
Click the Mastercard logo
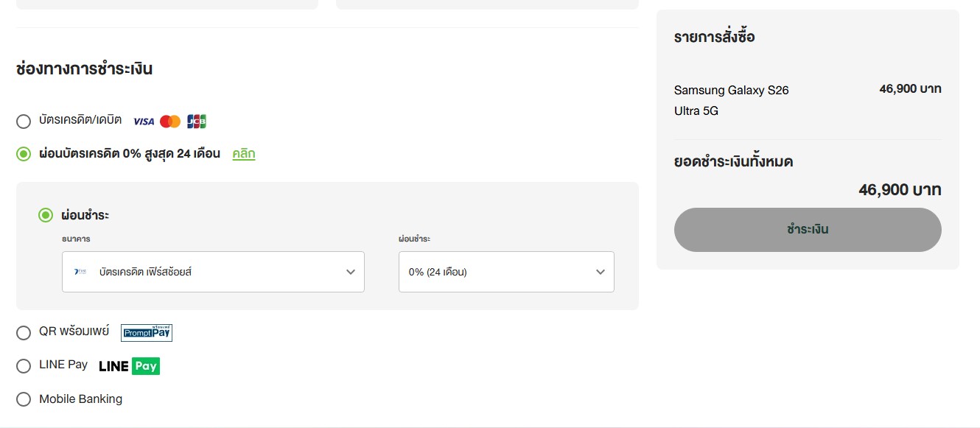point(170,122)
